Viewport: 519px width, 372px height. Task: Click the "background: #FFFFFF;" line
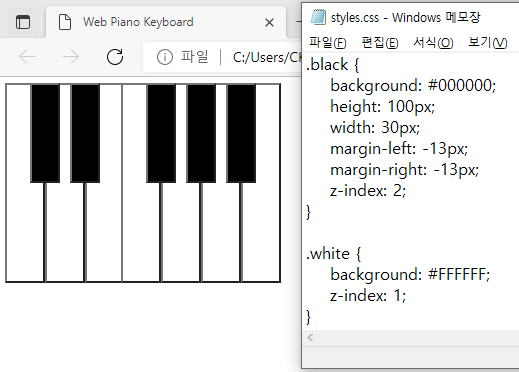(x=410, y=275)
